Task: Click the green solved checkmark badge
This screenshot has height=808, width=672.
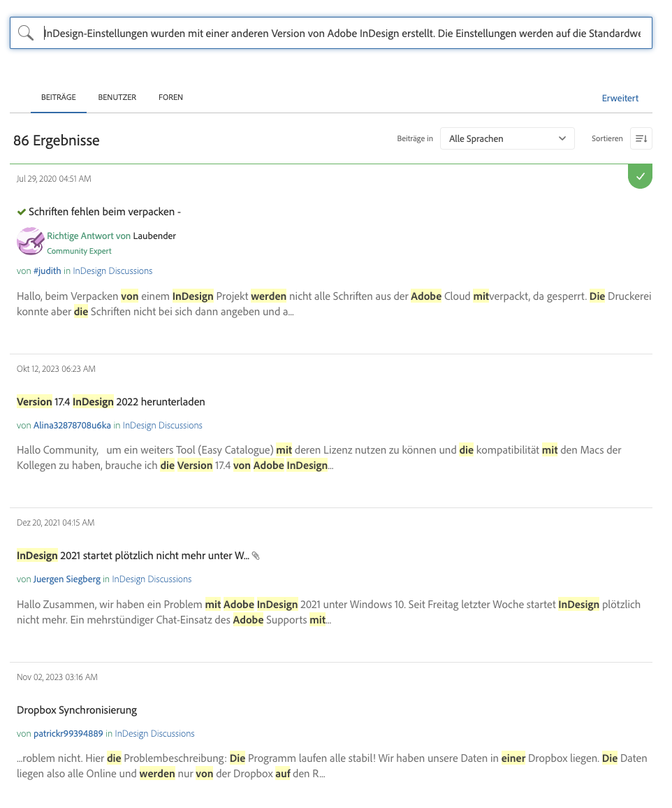Action: click(x=640, y=176)
